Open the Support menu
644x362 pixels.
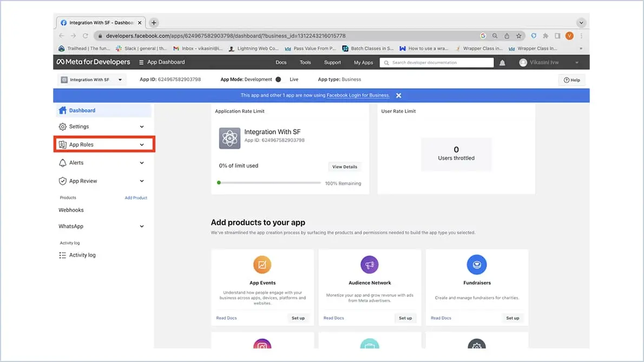point(332,62)
